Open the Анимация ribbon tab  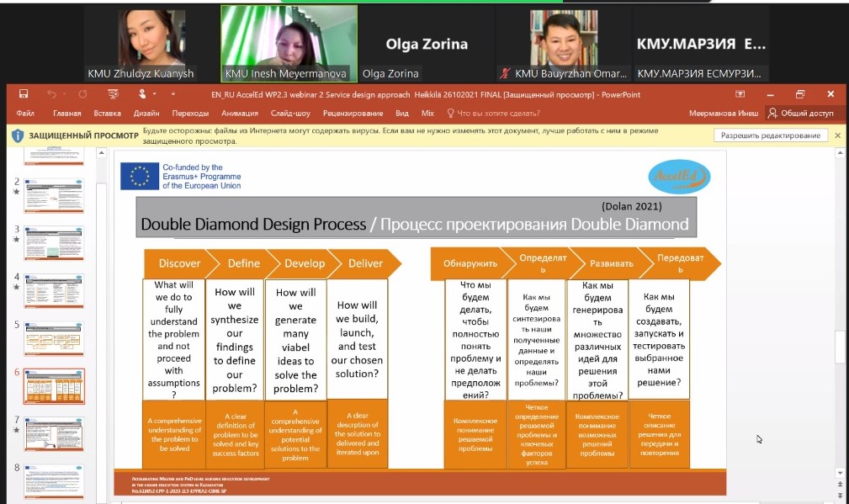(x=240, y=113)
